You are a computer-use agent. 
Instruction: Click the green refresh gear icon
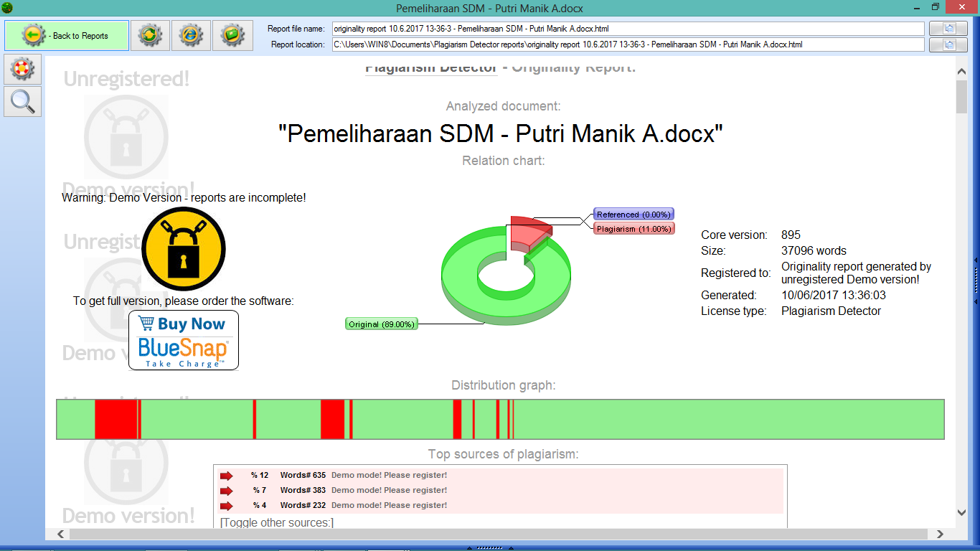[x=150, y=35]
